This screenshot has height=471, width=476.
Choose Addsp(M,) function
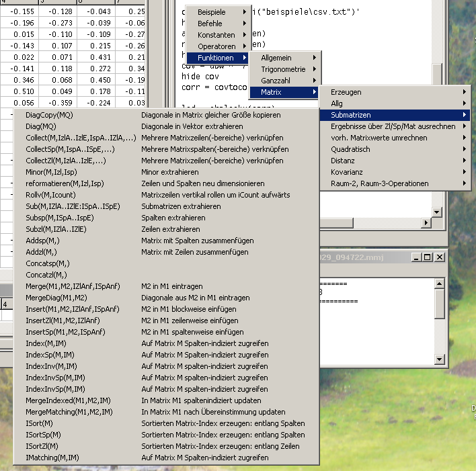pyautogui.click(x=166, y=241)
